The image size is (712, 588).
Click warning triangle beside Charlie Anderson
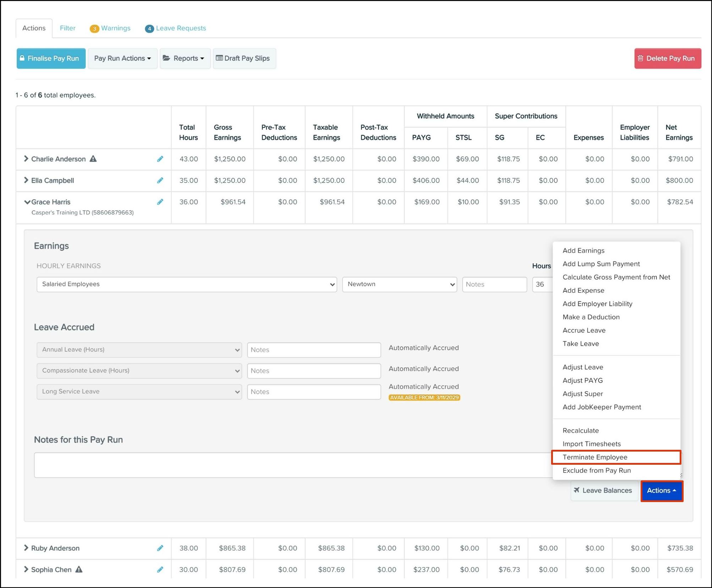(x=93, y=159)
